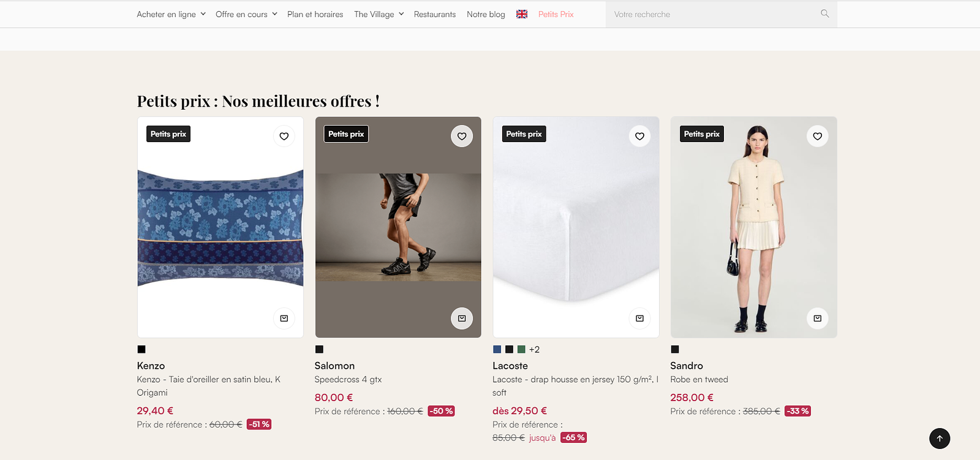Screen dimensions: 980x460
Task: Click the bag icon on the Sandro dress
Action: [818, 319]
